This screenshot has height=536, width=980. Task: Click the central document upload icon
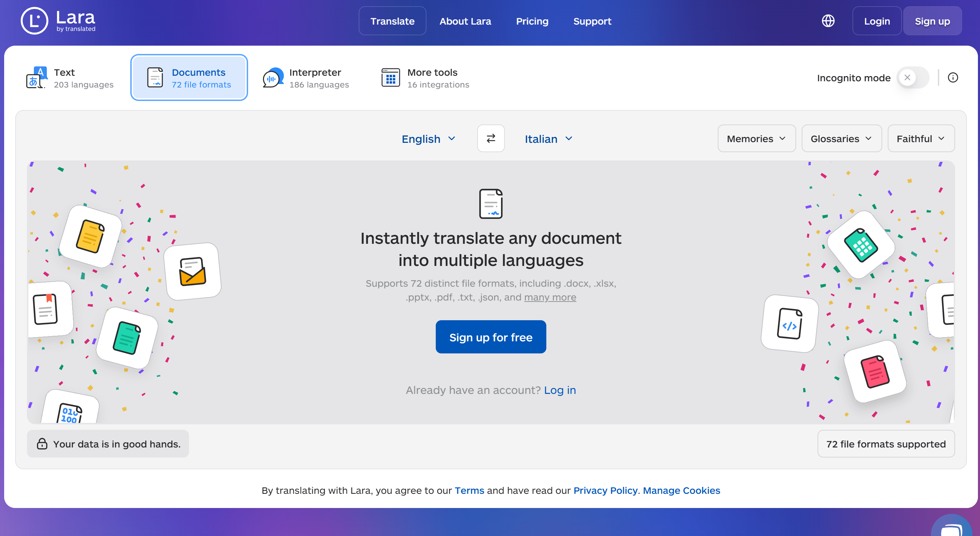click(x=491, y=204)
